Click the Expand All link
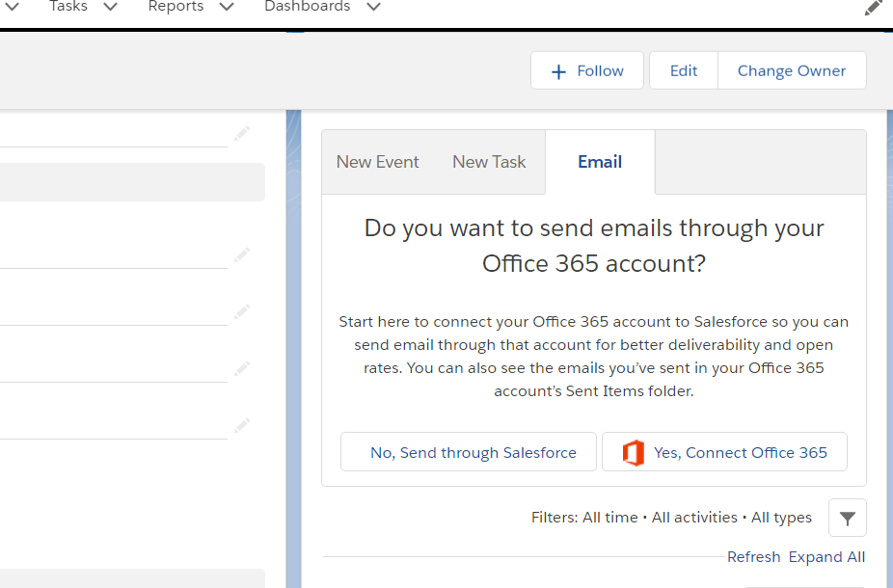Screen dimensions: 893x588 coord(826,557)
